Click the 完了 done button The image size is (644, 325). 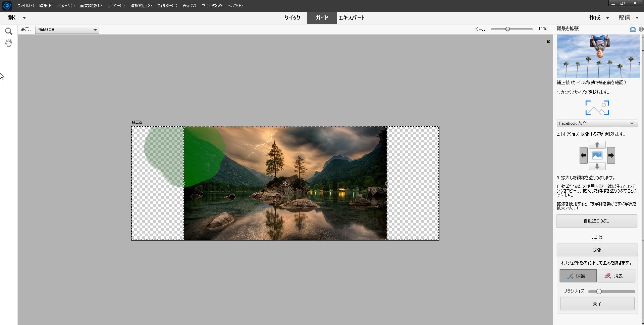(x=597, y=304)
